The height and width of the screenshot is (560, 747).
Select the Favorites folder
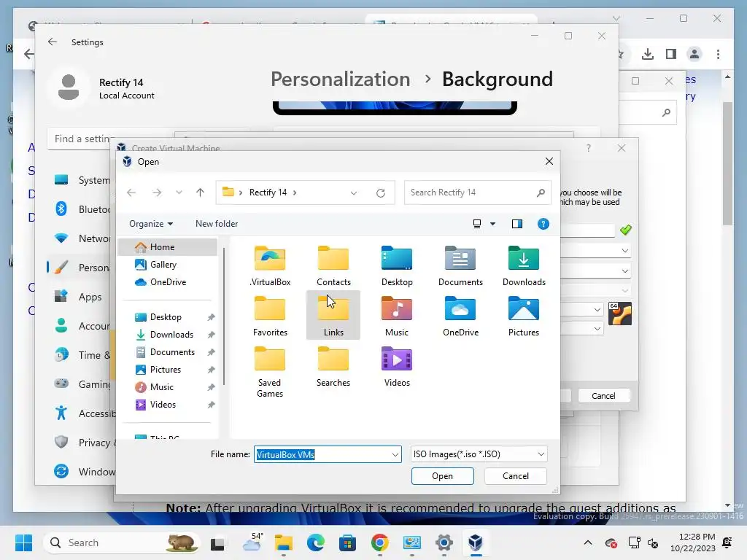coord(270,316)
